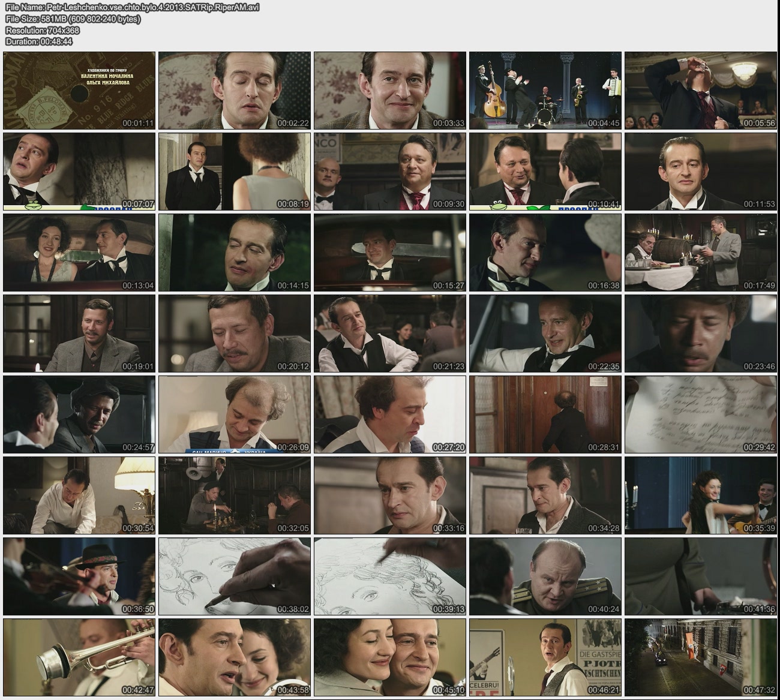780x700 pixels.
Task: Click the Duration 00:48:44 text
Action: coord(39,41)
